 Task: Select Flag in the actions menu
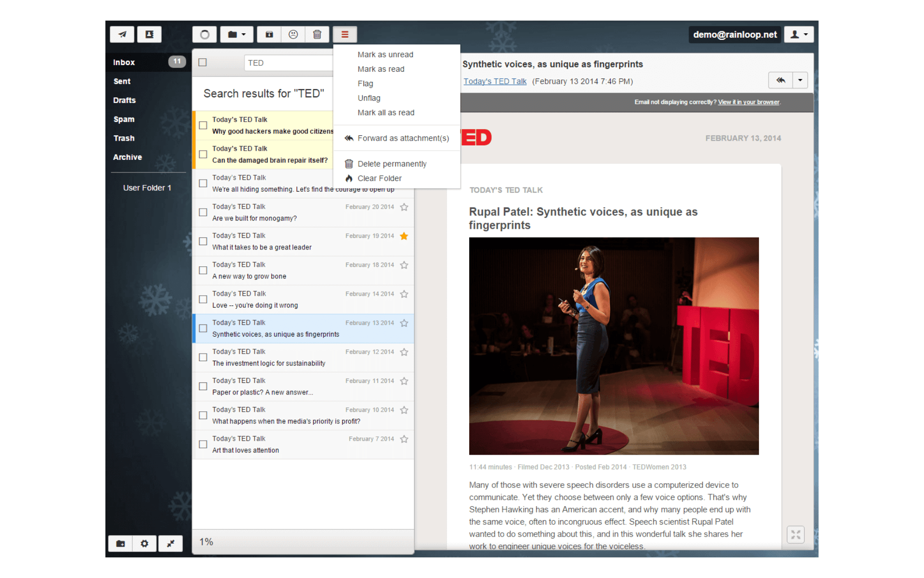(x=365, y=83)
